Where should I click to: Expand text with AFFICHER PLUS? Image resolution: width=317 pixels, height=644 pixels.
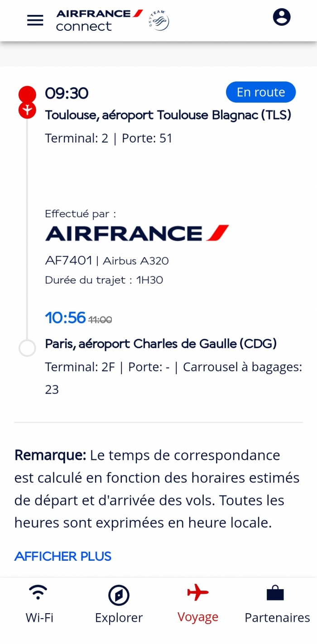click(x=63, y=556)
